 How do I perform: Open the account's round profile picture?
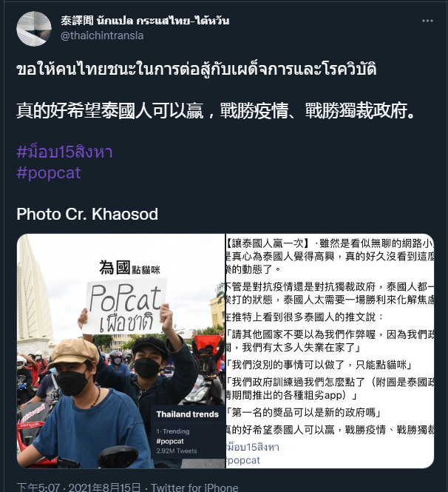click(x=34, y=29)
